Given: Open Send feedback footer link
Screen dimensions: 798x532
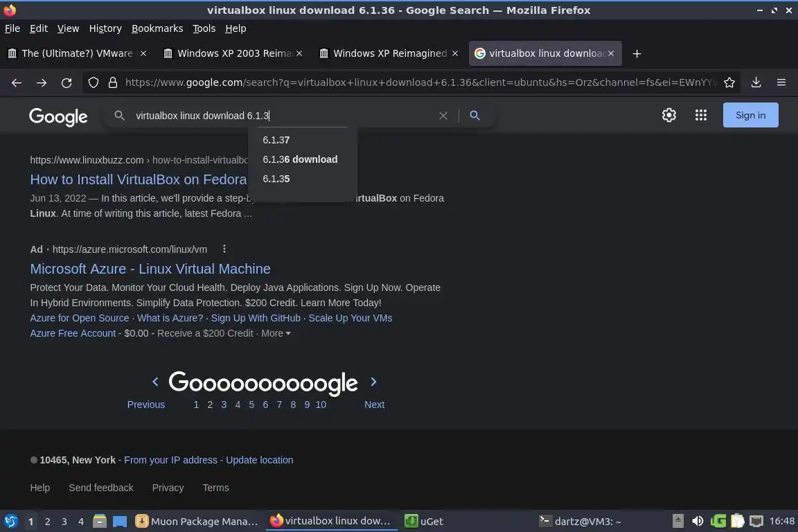Looking at the screenshot, I should tap(100, 488).
